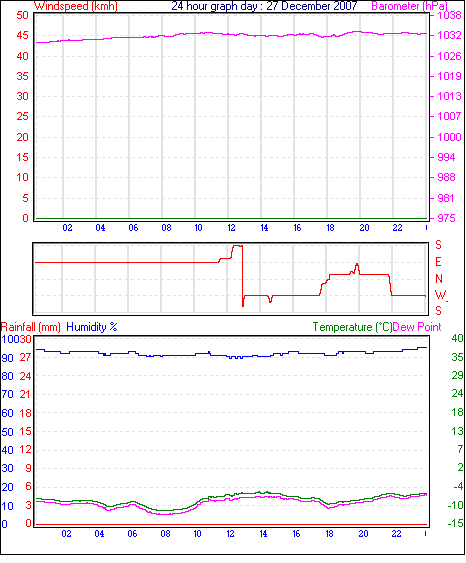Image resolution: width=466 pixels, height=563 pixels.
Task: Click the "24 hour graph day : 27 December 2007" title
Action: click(264, 6)
